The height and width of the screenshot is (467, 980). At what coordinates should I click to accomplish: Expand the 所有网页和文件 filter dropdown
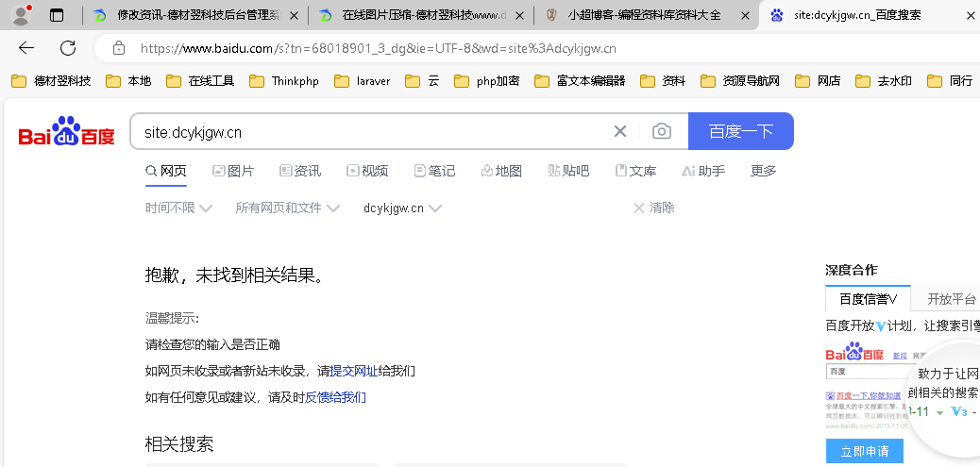click(x=288, y=208)
